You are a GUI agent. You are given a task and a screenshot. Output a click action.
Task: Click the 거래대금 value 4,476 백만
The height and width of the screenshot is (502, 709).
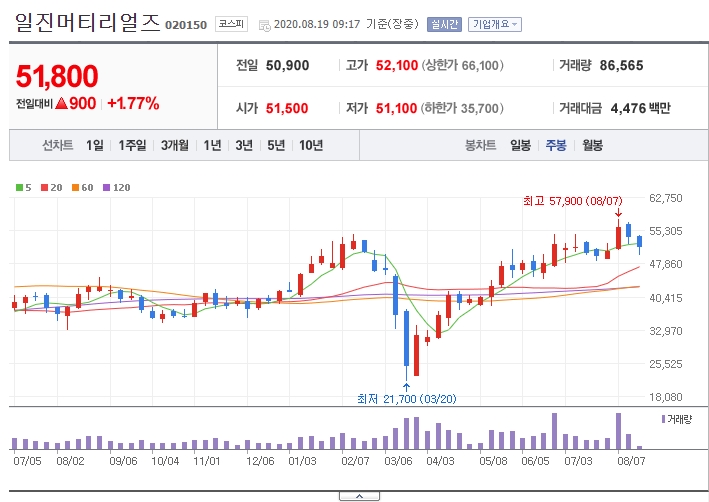(x=640, y=109)
